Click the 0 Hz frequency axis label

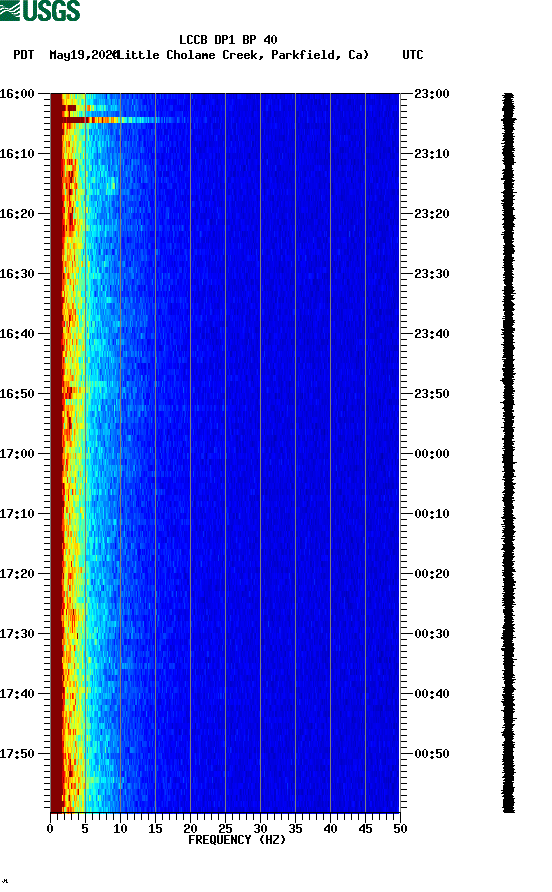50,829
